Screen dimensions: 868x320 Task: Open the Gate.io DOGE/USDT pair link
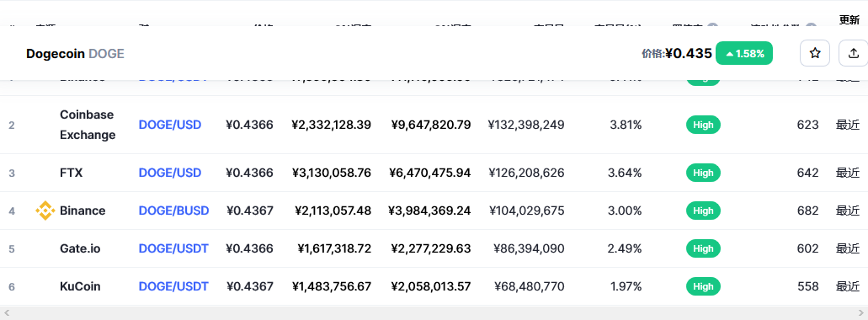(173, 248)
